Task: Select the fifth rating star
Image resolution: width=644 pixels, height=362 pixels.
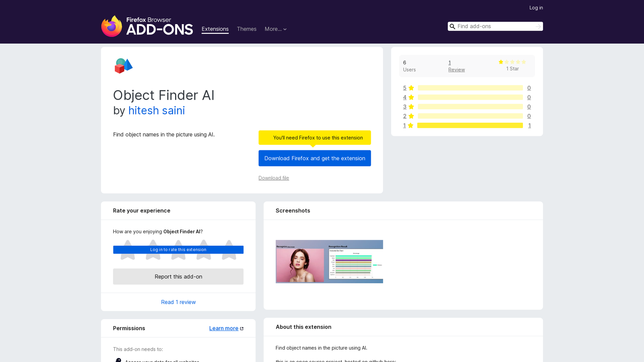Action: tap(229, 250)
